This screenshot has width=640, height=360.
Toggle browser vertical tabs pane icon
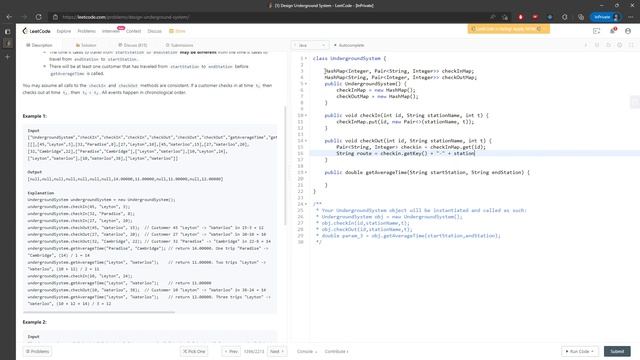click(7, 31)
